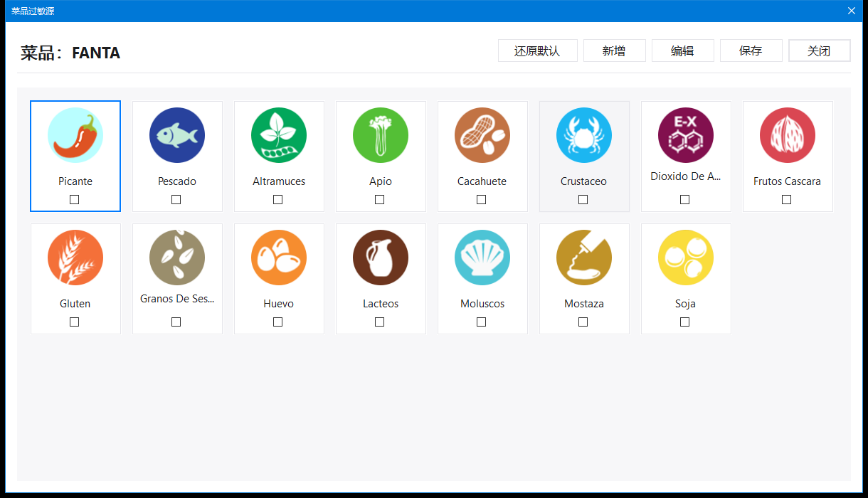The width and height of the screenshot is (868, 498).
Task: Select the Dioxido De Azufre E-X icon
Action: click(686, 135)
